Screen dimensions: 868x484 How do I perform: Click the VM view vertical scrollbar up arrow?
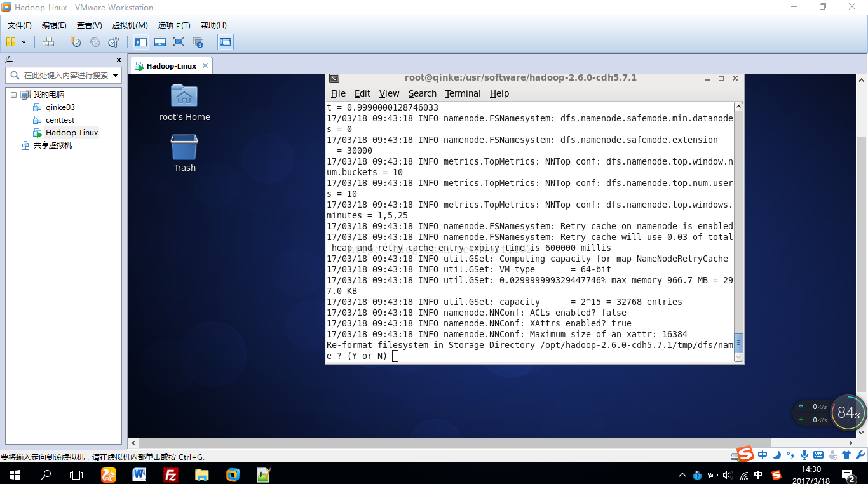[862, 81]
